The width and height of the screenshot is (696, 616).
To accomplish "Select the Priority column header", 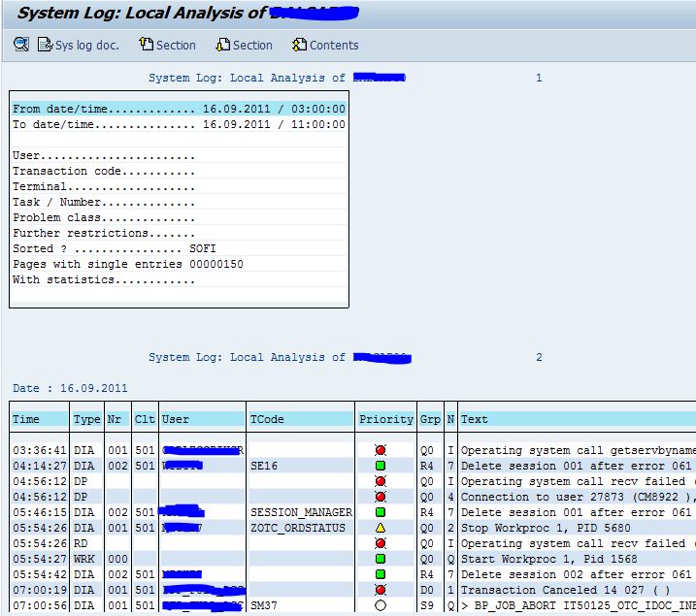I will click(385, 419).
